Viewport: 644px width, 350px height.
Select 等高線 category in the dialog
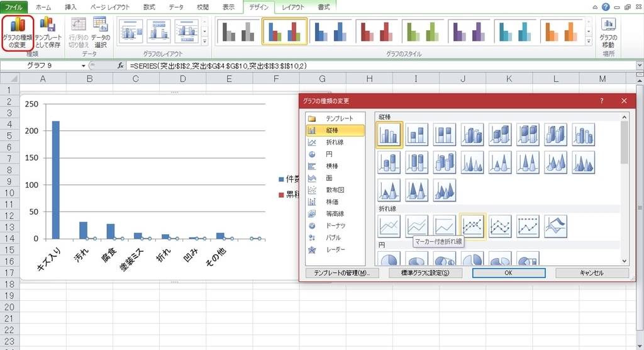point(336,214)
